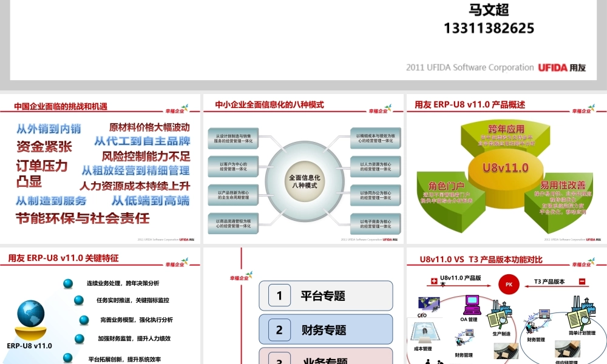Click the 以产品创新为核心 box
Viewport: 607px width, 364px height.
233,195
